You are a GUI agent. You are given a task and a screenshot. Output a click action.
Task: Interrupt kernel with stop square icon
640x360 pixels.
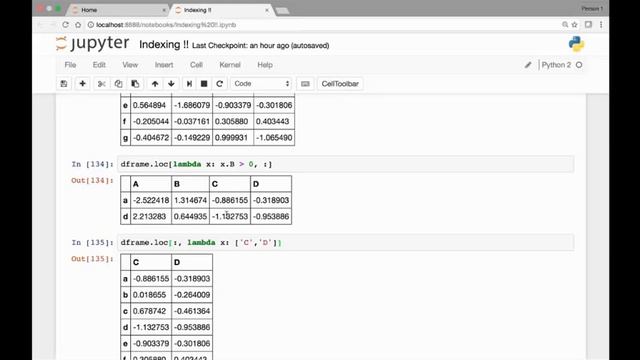204,84
